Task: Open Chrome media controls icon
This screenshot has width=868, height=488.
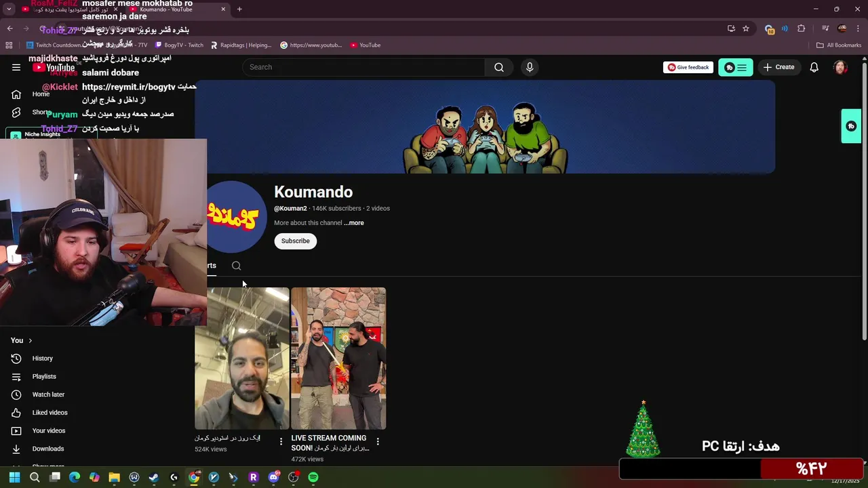Action: click(825, 28)
